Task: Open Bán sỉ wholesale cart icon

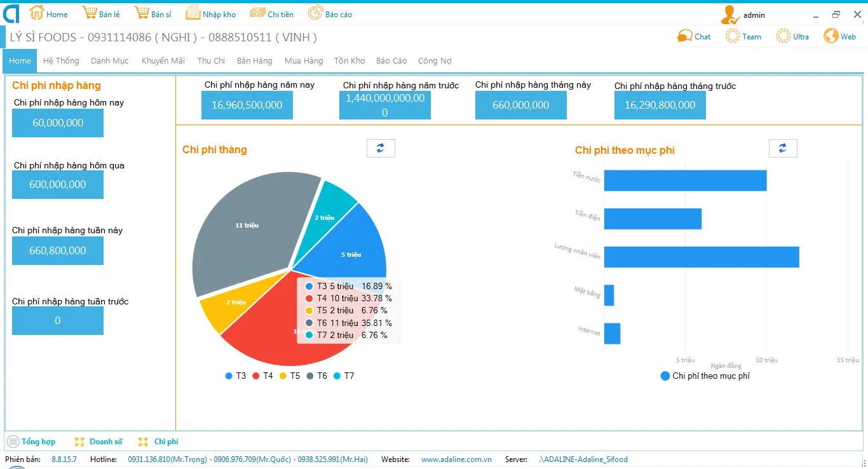Action: point(142,13)
